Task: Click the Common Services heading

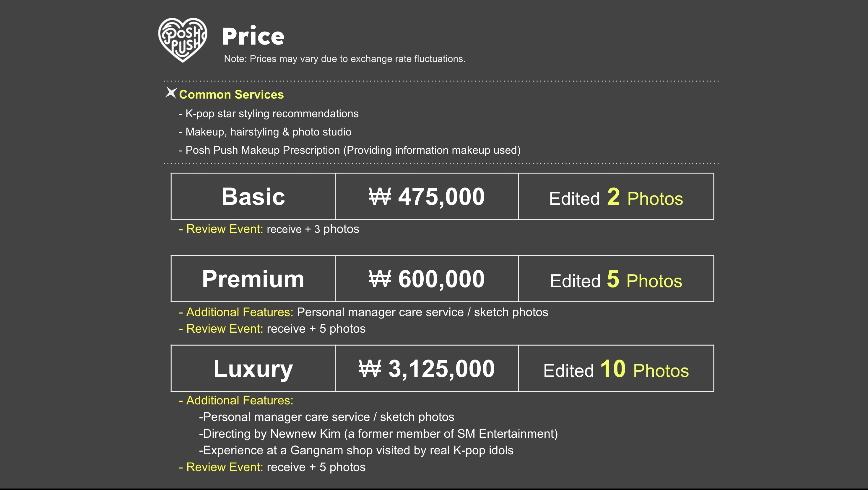Action: tap(231, 95)
